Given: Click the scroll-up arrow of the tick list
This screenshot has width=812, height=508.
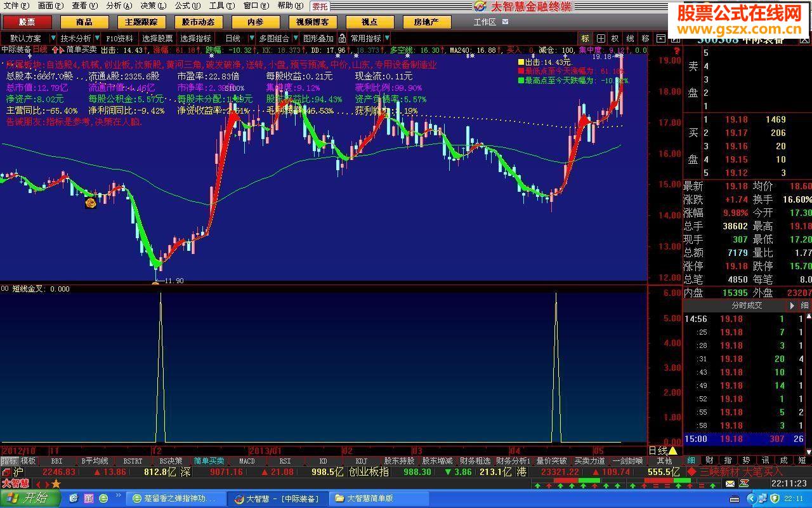Looking at the screenshot, I should [808, 317].
